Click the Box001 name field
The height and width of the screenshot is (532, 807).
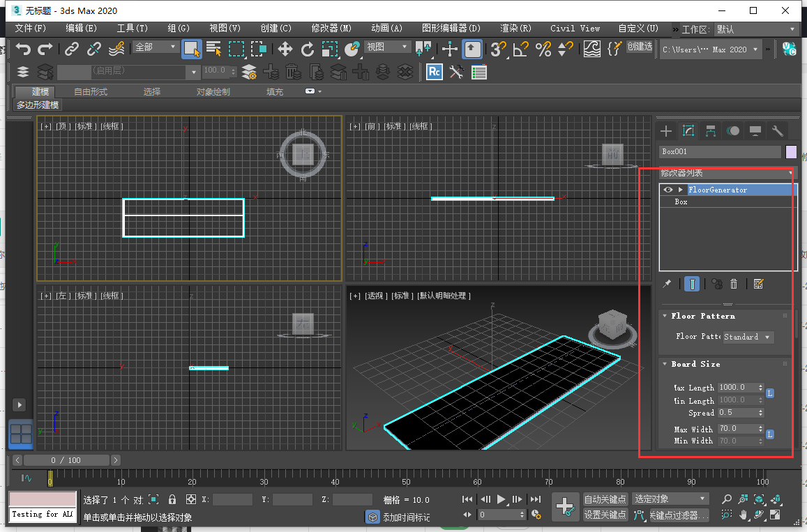tap(720, 152)
